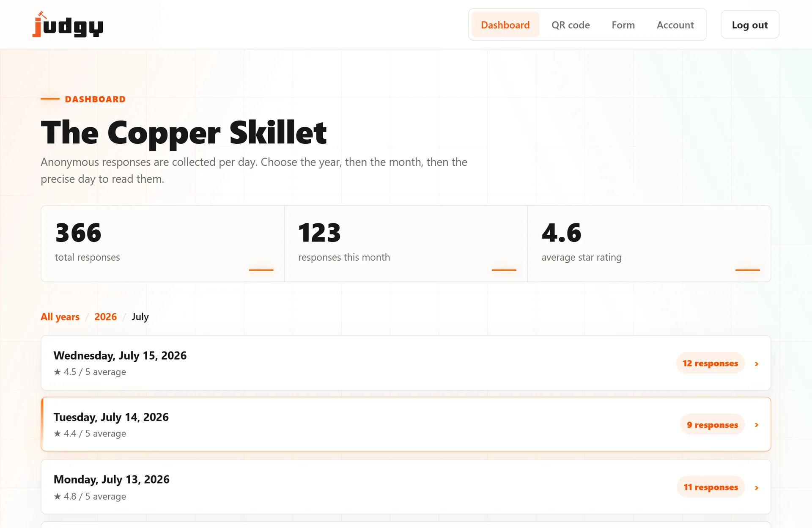Viewport: 812px width, 528px height.
Task: Open Tuesday, July 14, 2026 responses
Action: 406,424
